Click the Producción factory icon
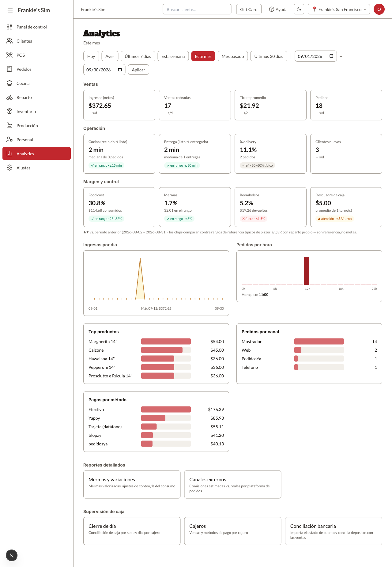The width and height of the screenshot is (392, 567). pyautogui.click(x=9, y=125)
